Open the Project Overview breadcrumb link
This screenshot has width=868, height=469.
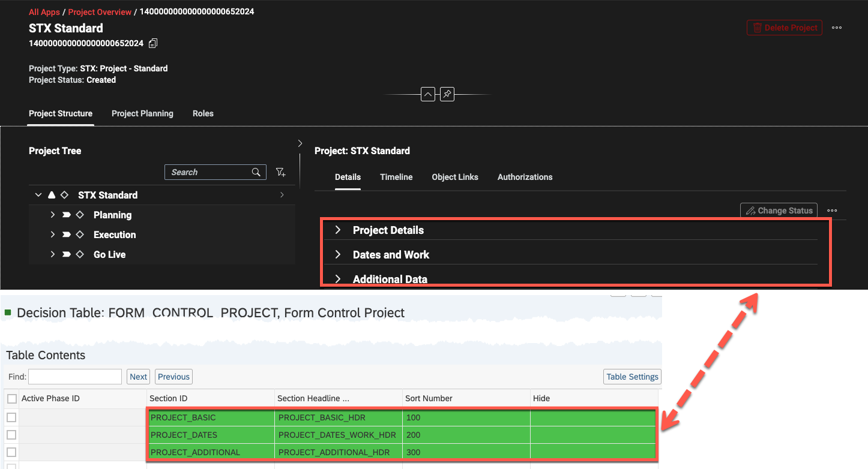[x=100, y=12]
